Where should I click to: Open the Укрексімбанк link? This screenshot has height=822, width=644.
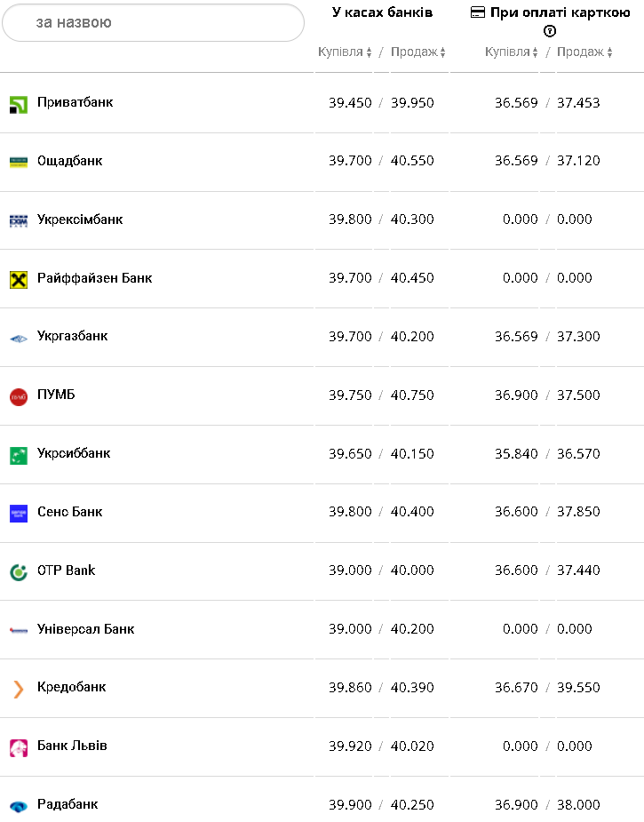(80, 219)
